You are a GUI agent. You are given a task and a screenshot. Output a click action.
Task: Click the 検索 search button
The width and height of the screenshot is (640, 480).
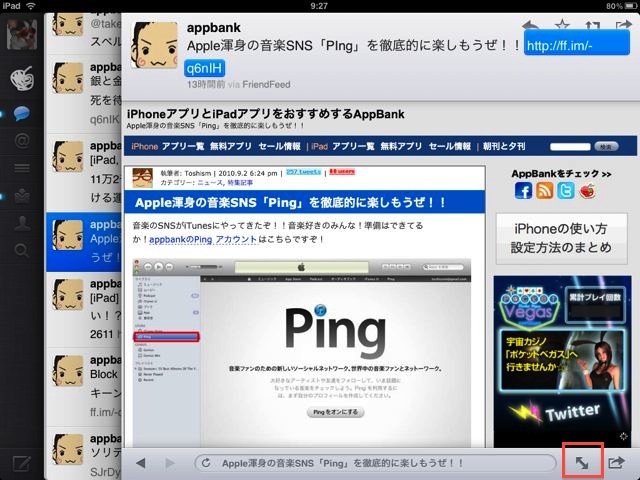[x=607, y=147]
